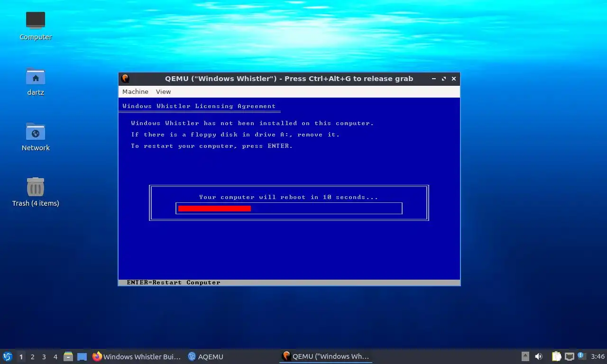The image size is (607, 364).
Task: Click the update notifier tray icon
Action: [581, 356]
